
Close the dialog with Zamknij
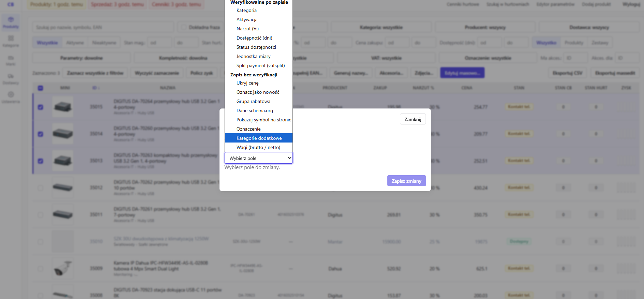(413, 119)
